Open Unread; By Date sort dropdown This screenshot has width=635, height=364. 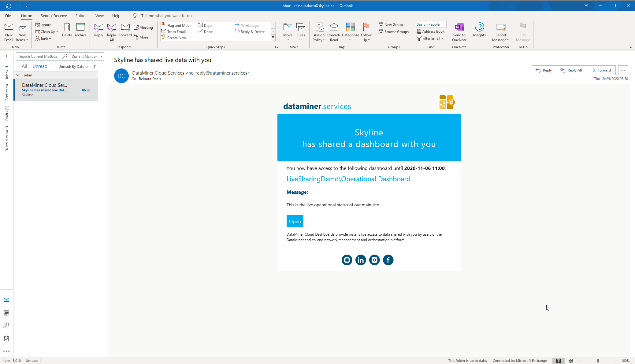point(73,67)
